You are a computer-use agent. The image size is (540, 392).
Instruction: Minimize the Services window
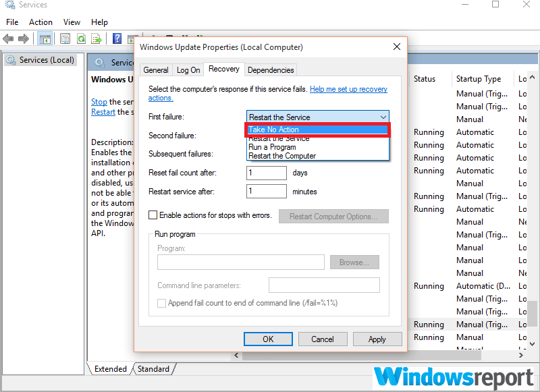coord(465,5)
